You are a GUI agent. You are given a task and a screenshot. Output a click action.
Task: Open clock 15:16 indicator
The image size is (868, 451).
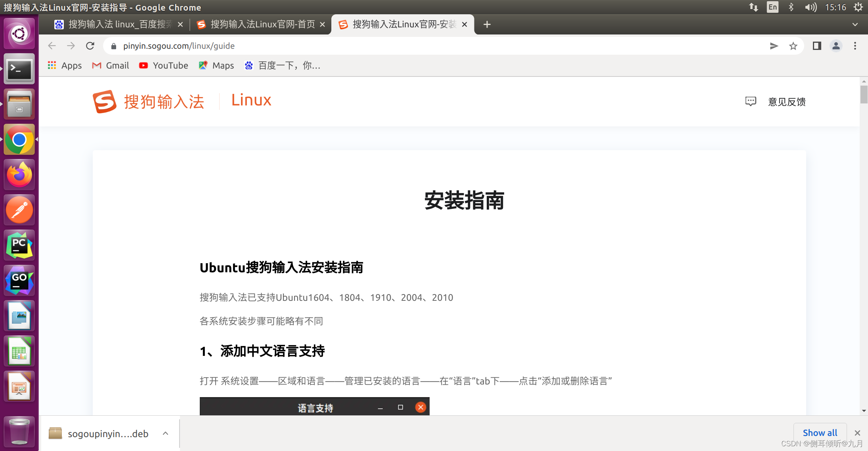coord(835,7)
